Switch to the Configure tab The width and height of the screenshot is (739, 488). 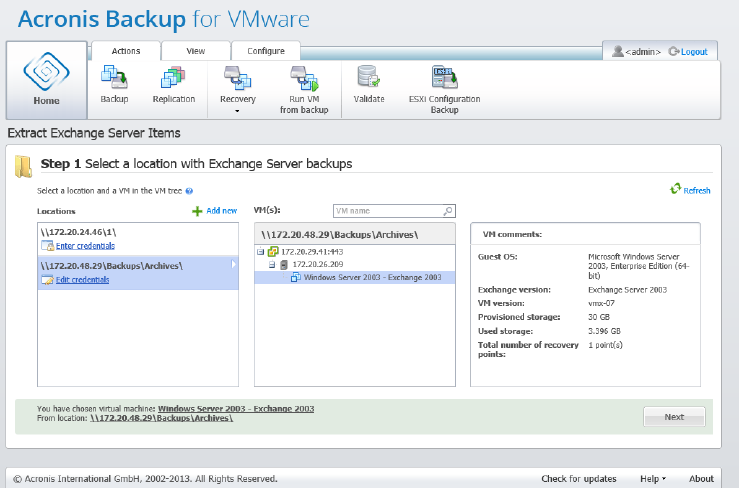pyautogui.click(x=266, y=51)
